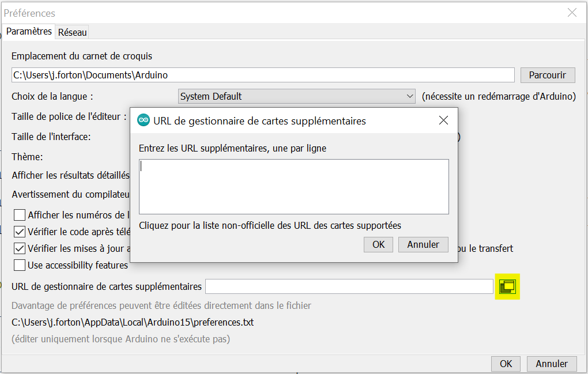Screen dimensions: 588x374
Task: Switch to the Réseau tab
Action: click(x=73, y=32)
